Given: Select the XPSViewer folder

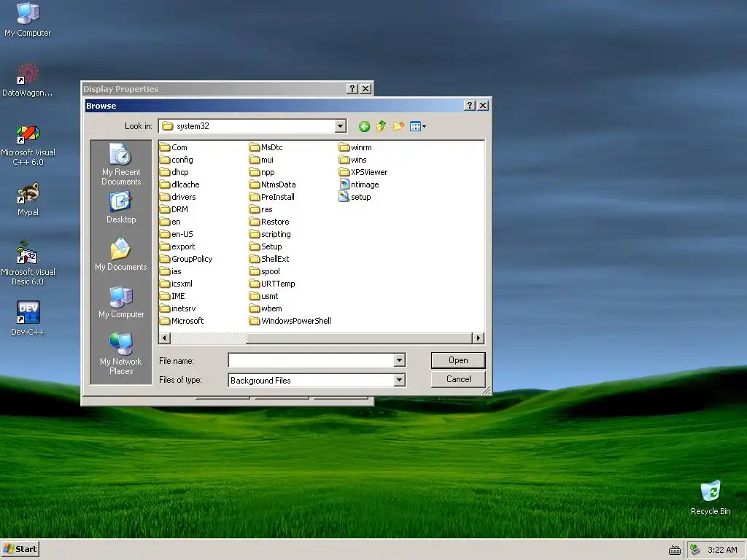Looking at the screenshot, I should [x=363, y=172].
